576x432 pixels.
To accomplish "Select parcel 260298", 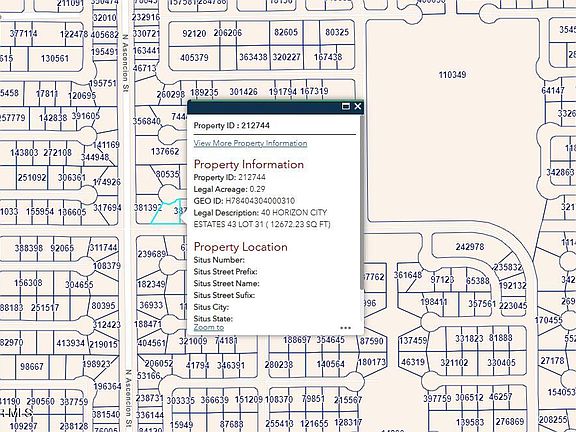I will pos(170,95).
